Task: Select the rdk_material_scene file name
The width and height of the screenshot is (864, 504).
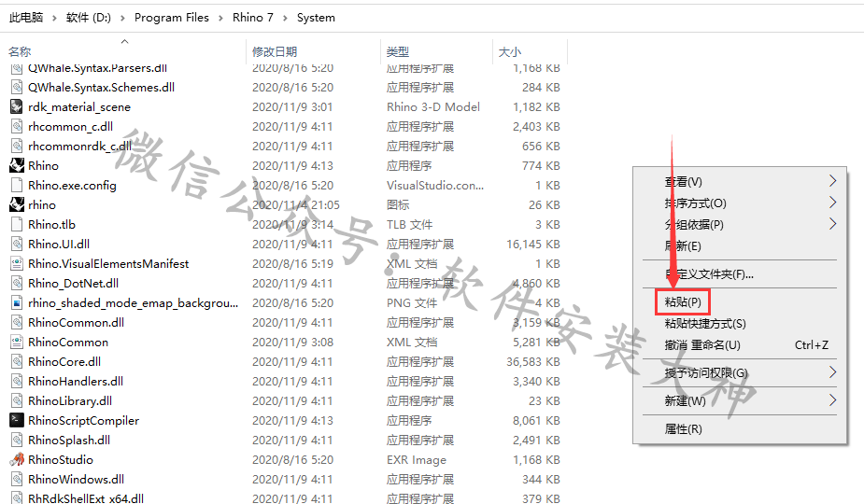Action: 79,106
